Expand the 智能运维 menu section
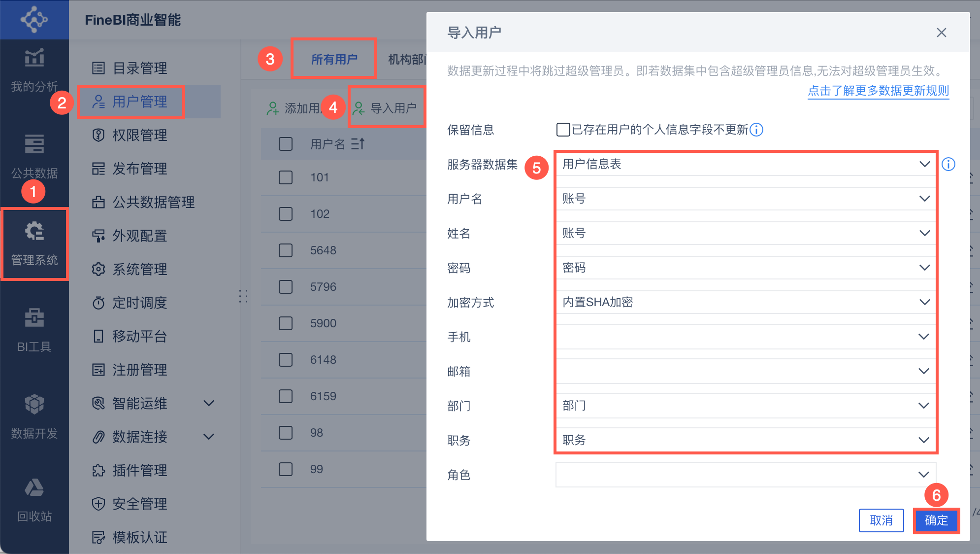Viewport: 980px width, 554px height. point(209,403)
